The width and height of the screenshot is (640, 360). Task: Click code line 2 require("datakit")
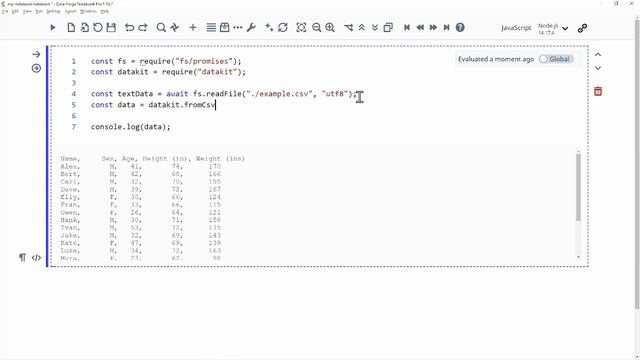coord(169,72)
